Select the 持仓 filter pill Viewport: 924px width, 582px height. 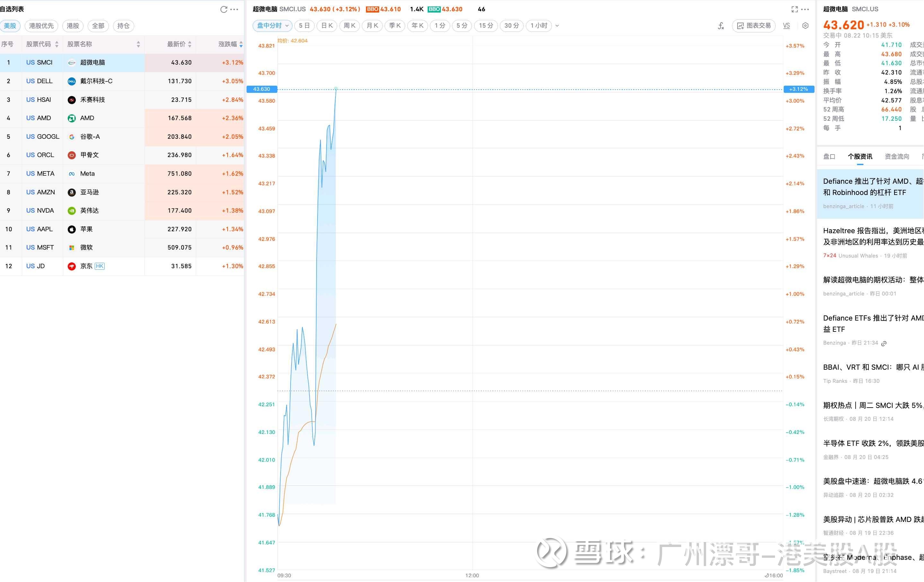[124, 26]
